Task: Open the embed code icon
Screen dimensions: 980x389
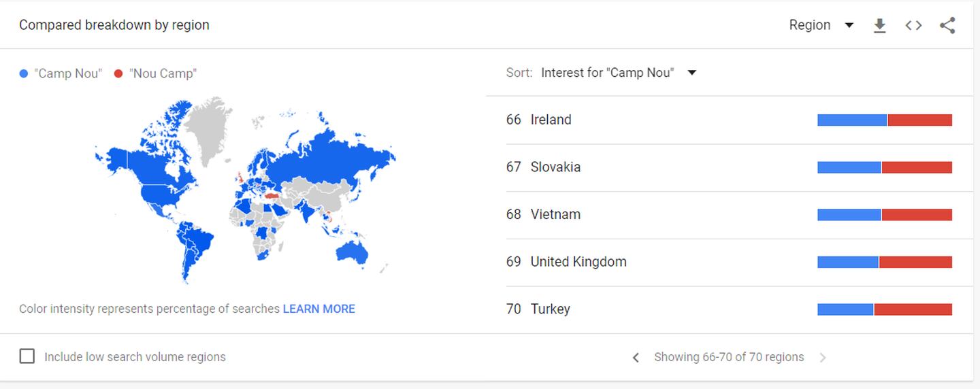Action: click(913, 26)
